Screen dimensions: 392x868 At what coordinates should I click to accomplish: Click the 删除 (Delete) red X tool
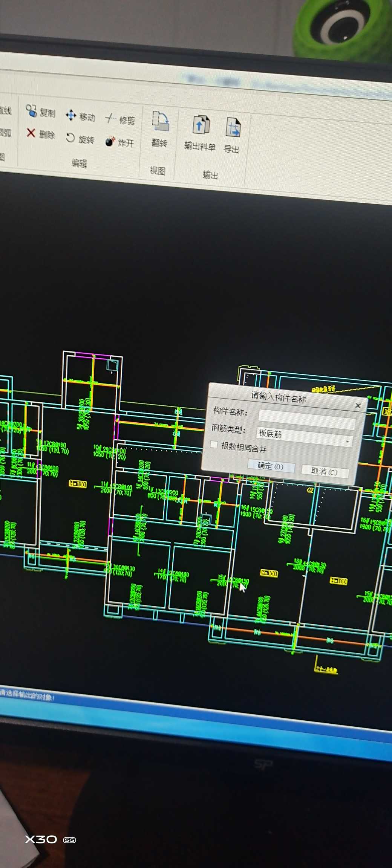coord(41,134)
